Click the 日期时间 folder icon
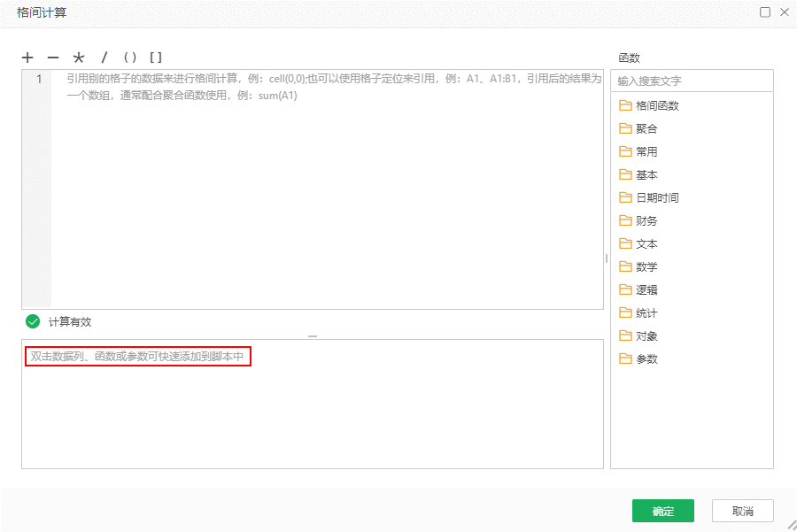Image resolution: width=797 pixels, height=532 pixels. click(x=625, y=197)
